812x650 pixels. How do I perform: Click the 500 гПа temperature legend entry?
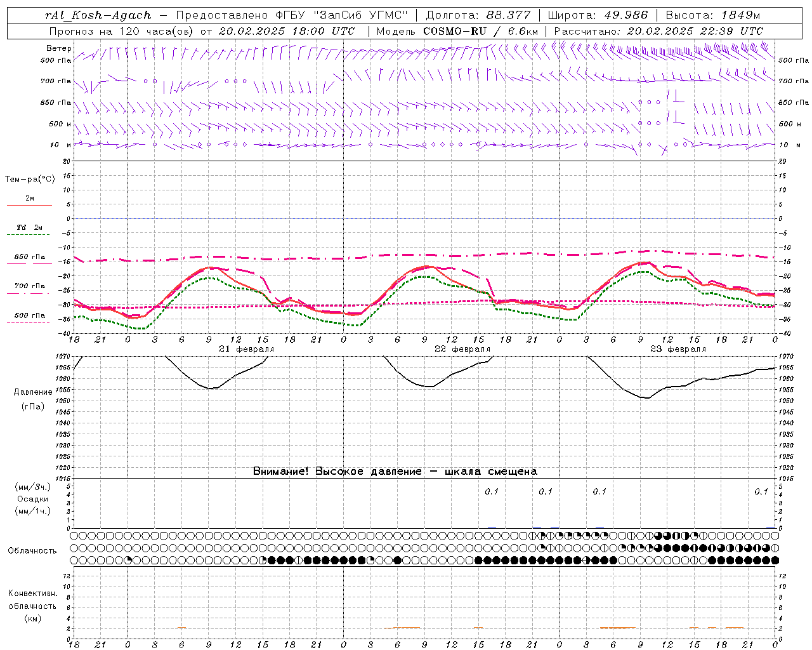tap(30, 315)
